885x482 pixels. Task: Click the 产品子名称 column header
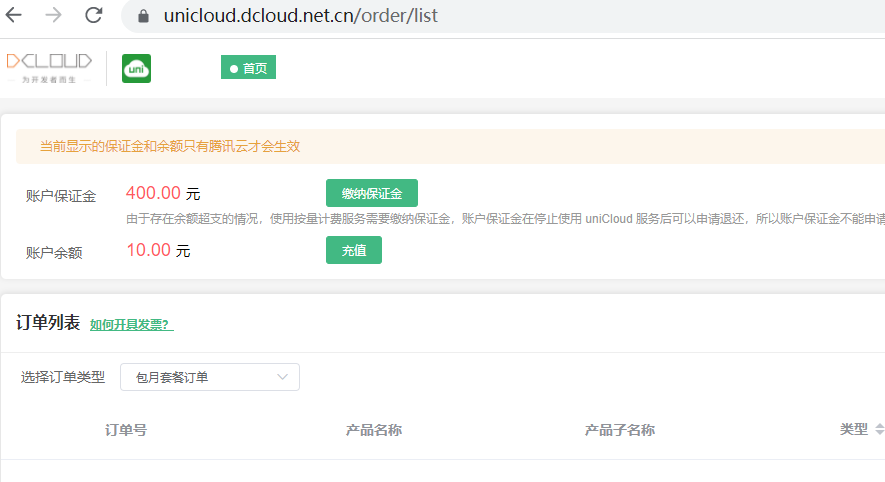click(620, 430)
